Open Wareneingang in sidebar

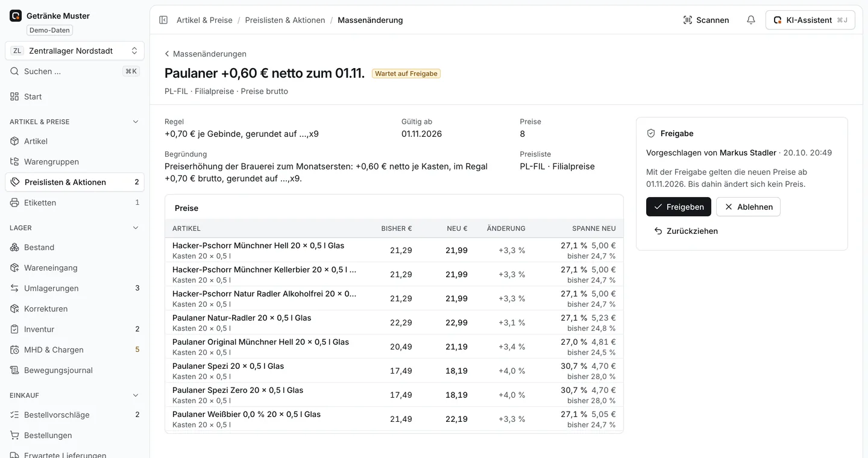(x=75, y=268)
